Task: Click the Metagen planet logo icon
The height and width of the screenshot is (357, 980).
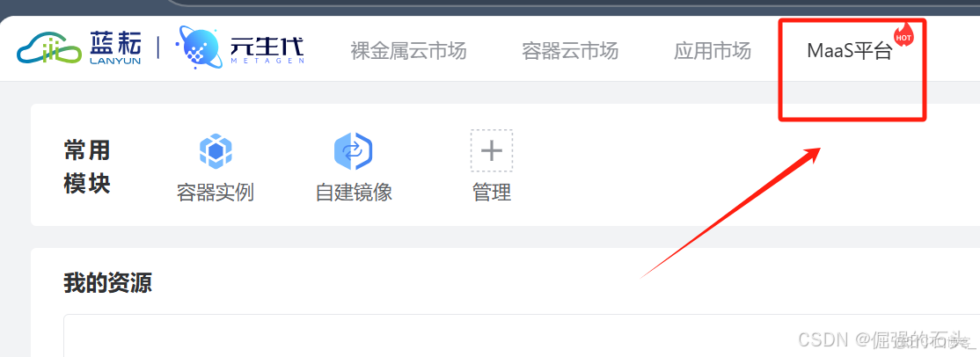Action: point(198,48)
